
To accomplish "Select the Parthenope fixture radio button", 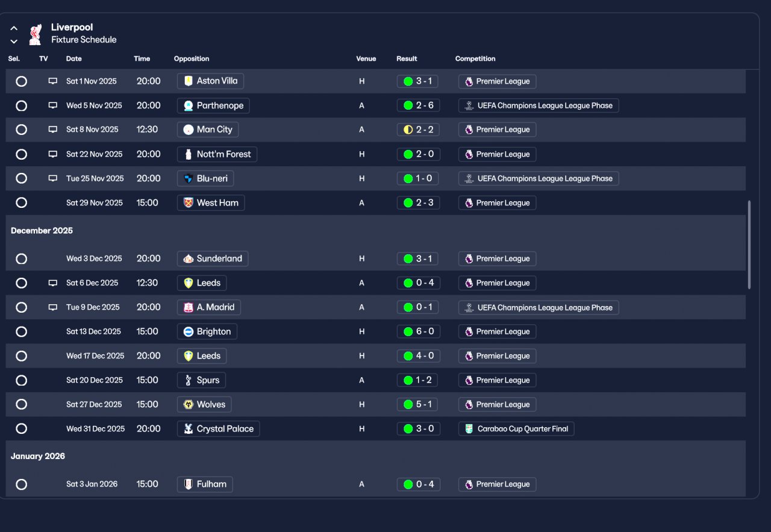I will (21, 105).
